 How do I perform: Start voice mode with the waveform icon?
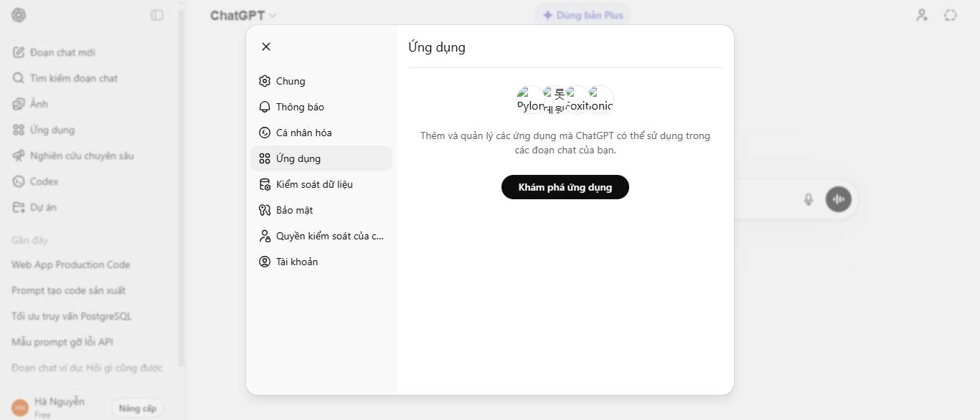pyautogui.click(x=838, y=199)
